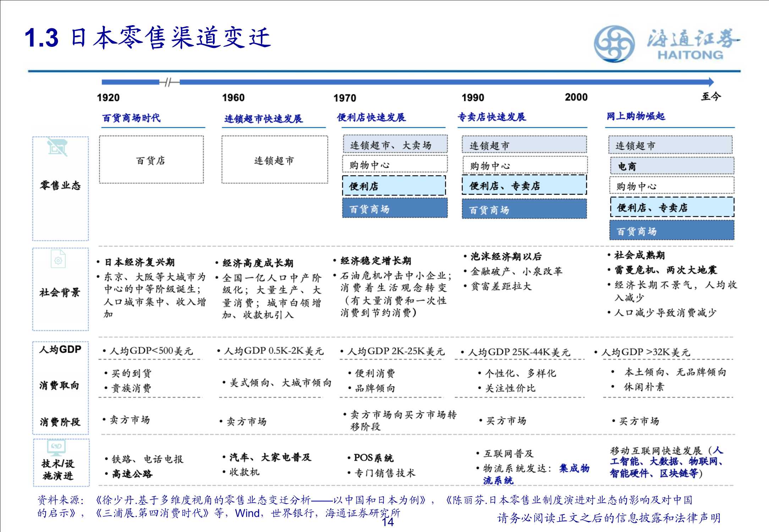769x532 pixels.
Task: Click the 百货店 dashed box
Action: click(x=152, y=160)
